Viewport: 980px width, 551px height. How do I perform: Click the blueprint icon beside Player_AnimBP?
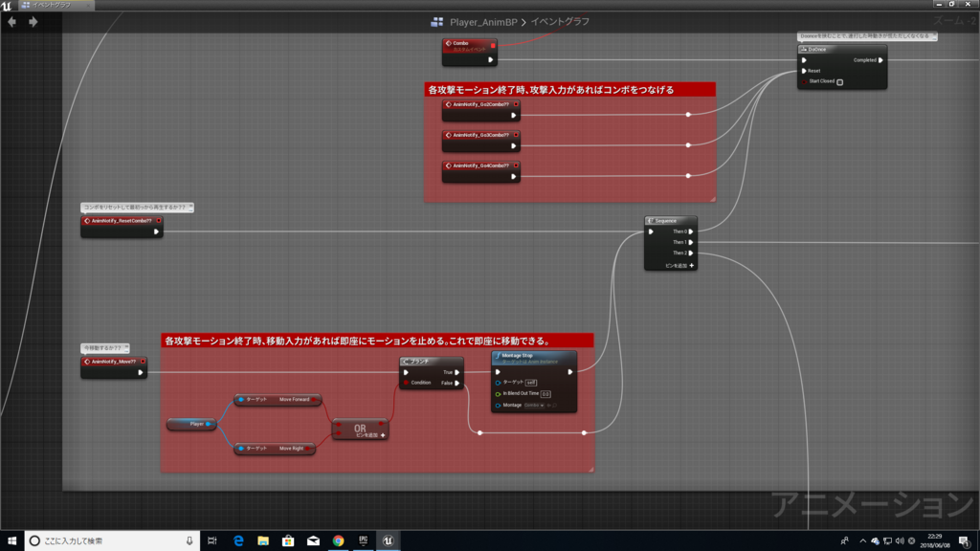436,22
